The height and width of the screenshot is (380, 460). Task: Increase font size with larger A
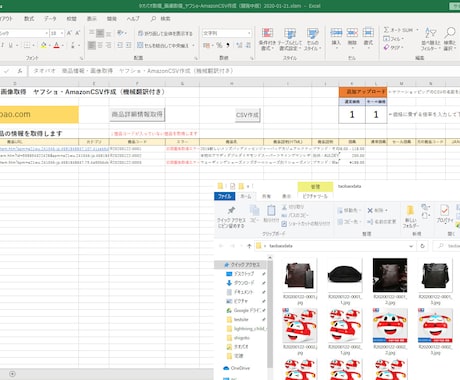tap(69, 33)
